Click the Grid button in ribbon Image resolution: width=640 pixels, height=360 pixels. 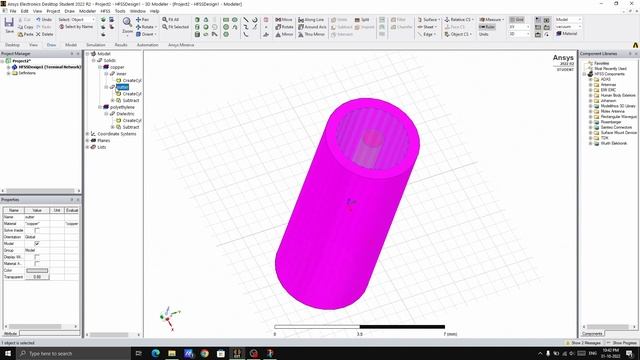pos(516,20)
